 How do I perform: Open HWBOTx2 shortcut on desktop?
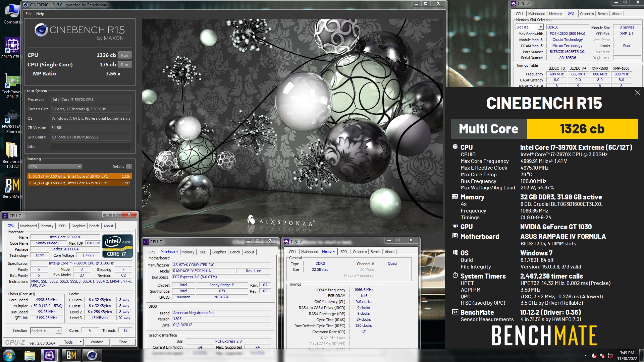[x=11, y=122]
